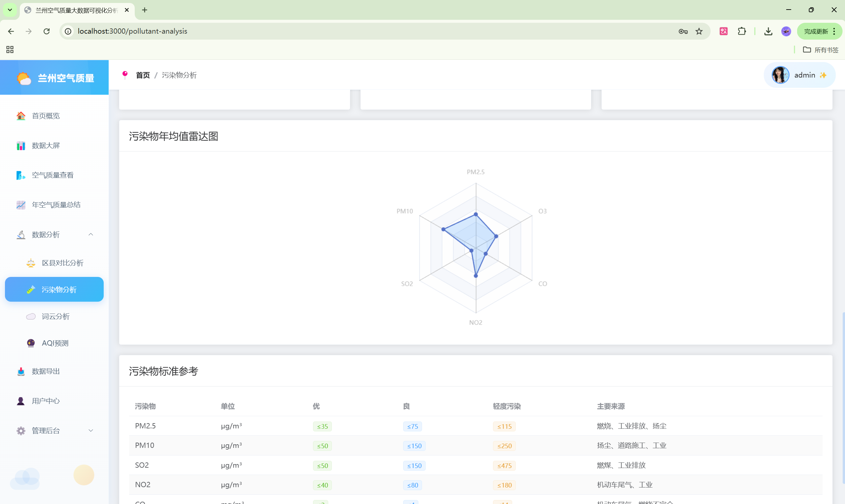
Task: Click the scales icon for 区县对比分析
Action: pyautogui.click(x=31, y=263)
